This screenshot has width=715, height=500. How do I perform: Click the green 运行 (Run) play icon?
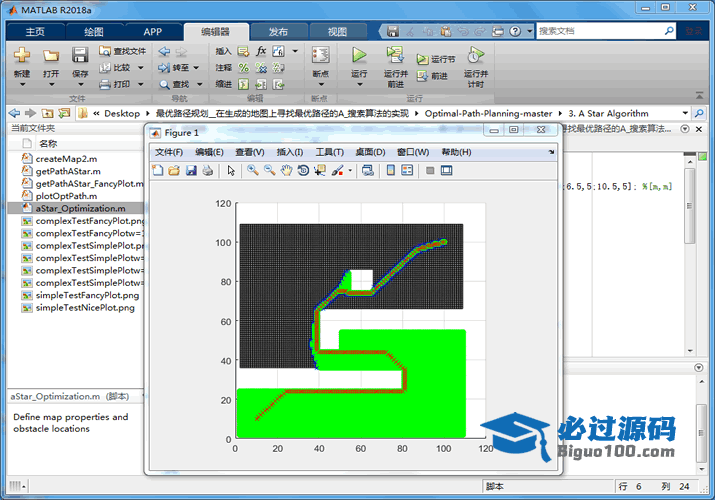click(x=359, y=55)
